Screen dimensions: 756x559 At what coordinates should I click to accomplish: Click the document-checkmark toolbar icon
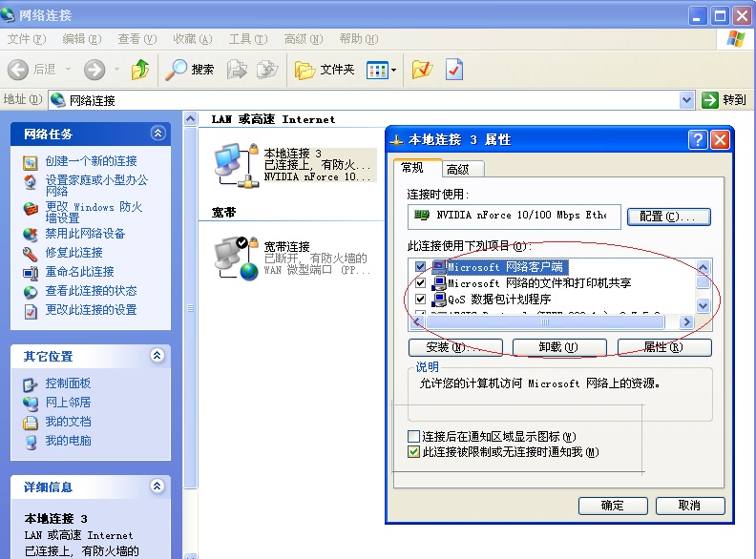coord(454,70)
